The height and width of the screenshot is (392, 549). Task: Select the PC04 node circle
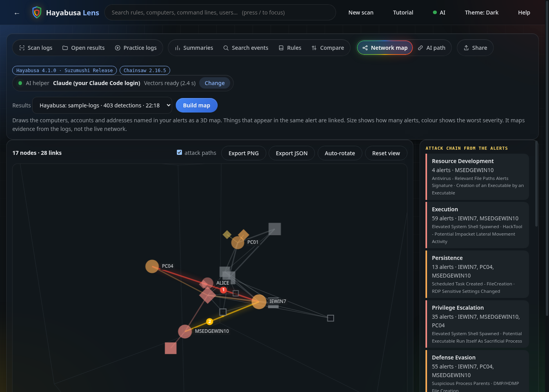pos(152,267)
